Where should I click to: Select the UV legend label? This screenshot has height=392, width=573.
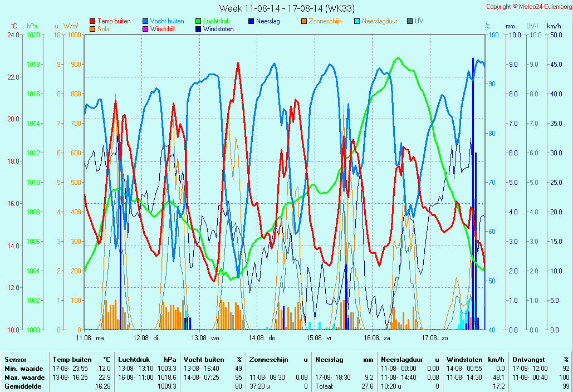tap(419, 22)
